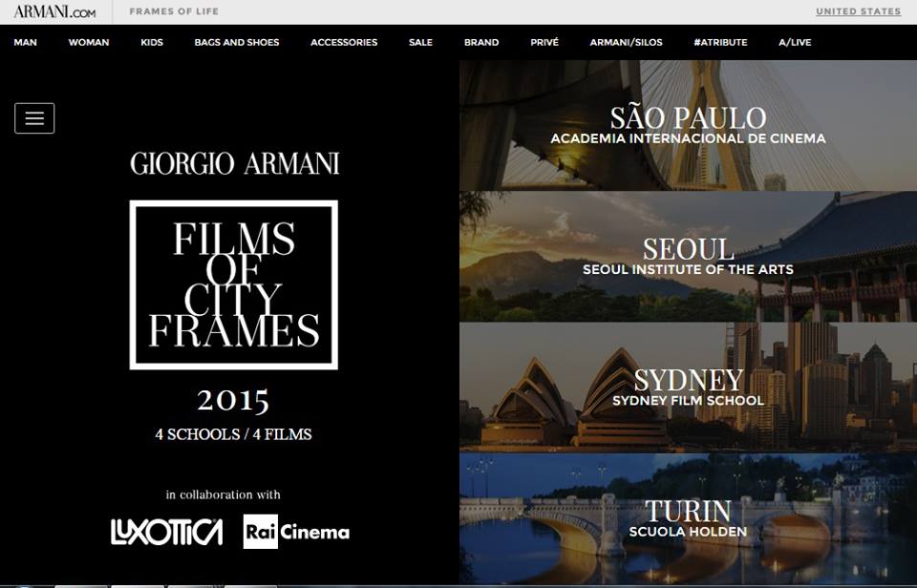Open the ARMANI/SILOS page
The image size is (917, 588).
(627, 42)
